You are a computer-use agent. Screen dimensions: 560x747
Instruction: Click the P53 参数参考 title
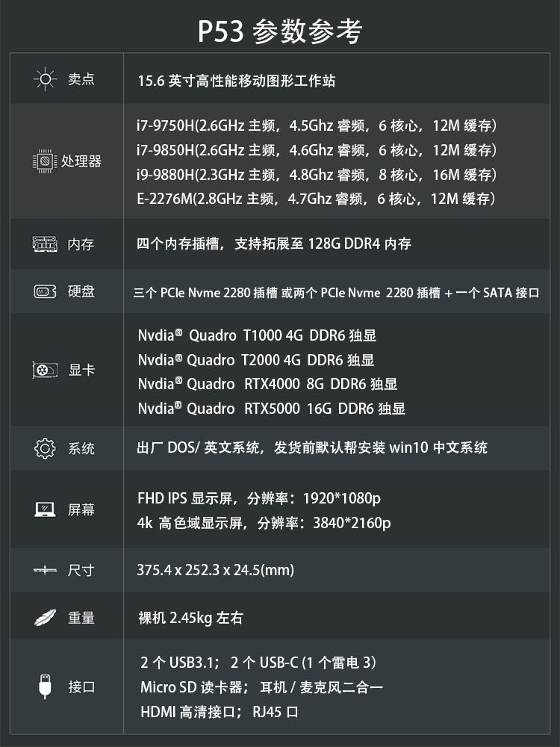coord(280,31)
